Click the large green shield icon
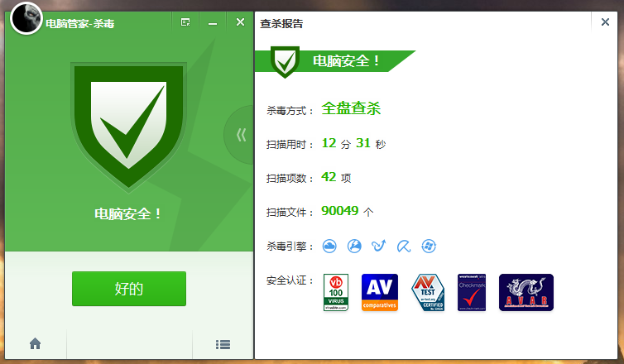The height and width of the screenshot is (364, 624). click(128, 127)
